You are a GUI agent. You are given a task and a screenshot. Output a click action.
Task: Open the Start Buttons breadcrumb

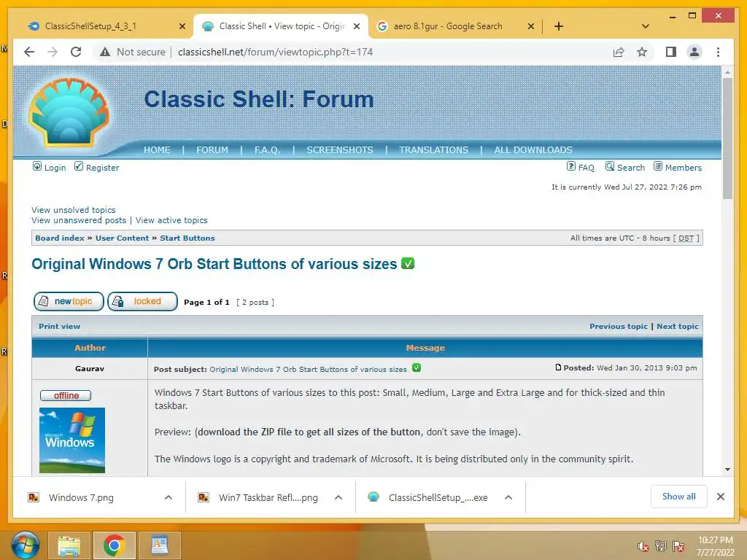point(187,238)
